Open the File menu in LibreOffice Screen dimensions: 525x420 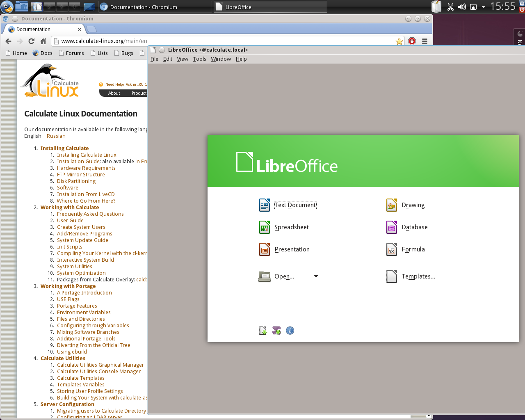tap(154, 59)
